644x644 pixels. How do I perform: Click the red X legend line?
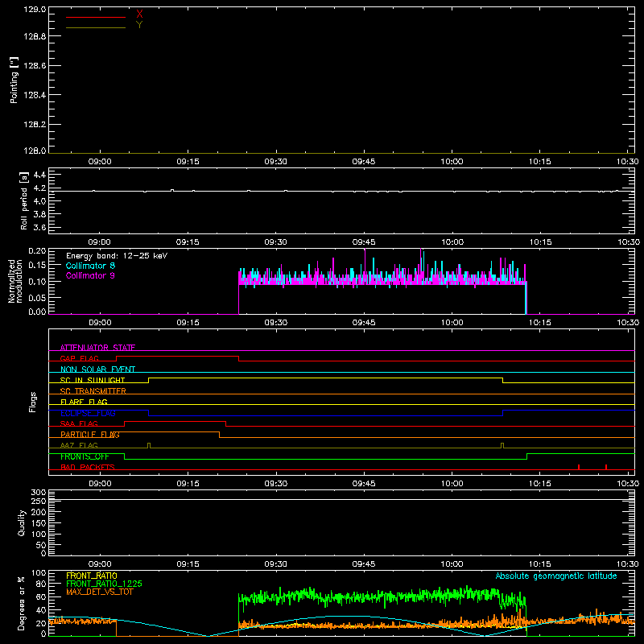[95, 17]
